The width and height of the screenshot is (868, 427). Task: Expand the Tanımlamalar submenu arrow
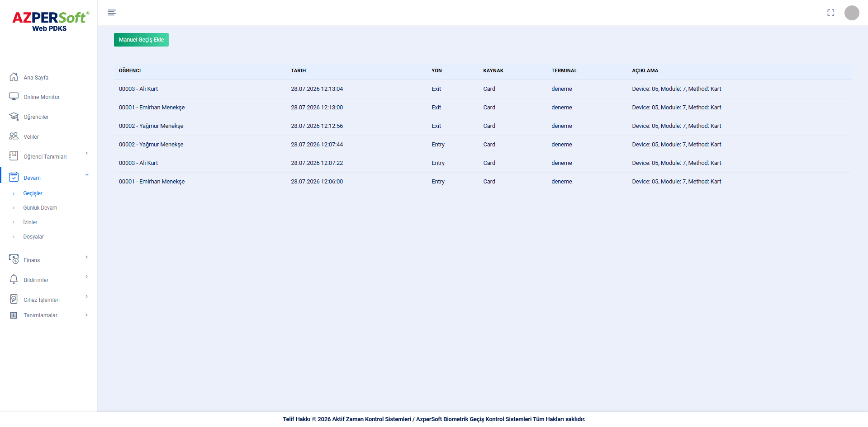(86, 315)
